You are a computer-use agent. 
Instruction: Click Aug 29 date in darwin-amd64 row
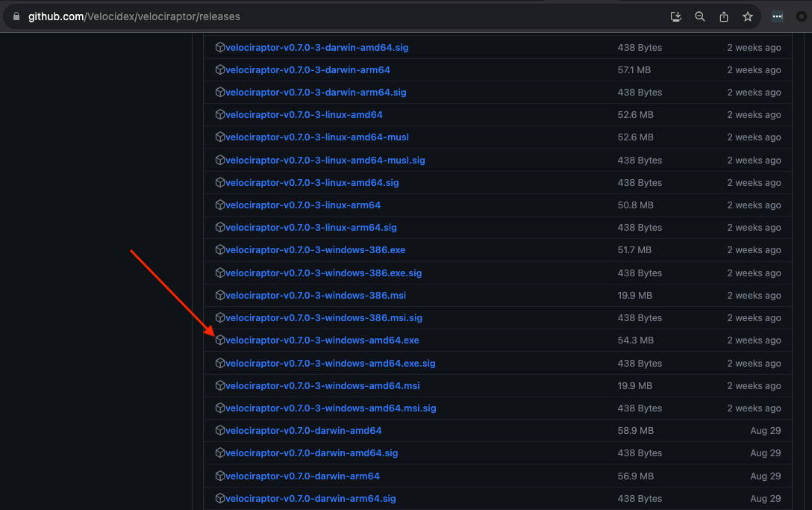click(x=766, y=430)
